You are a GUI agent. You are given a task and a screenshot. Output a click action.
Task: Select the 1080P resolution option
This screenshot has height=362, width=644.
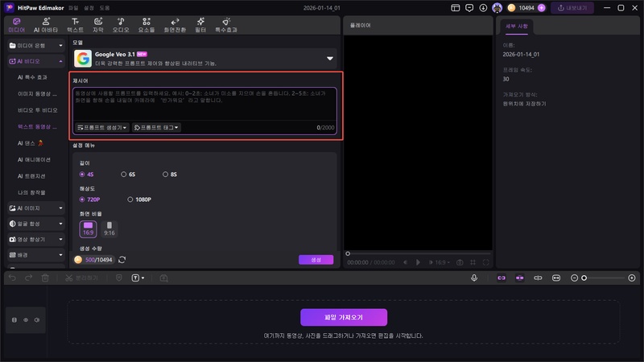pos(138,200)
